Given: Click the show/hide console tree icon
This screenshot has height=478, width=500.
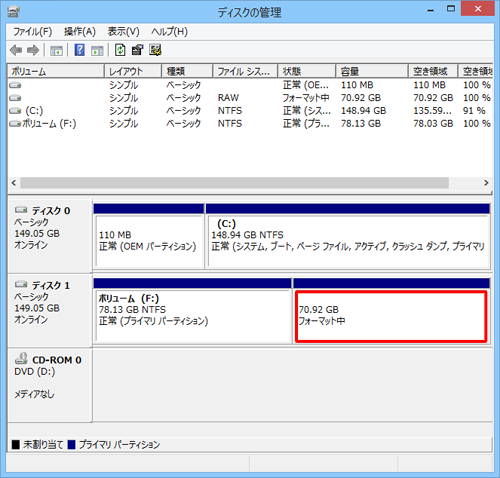Looking at the screenshot, I should (56, 51).
